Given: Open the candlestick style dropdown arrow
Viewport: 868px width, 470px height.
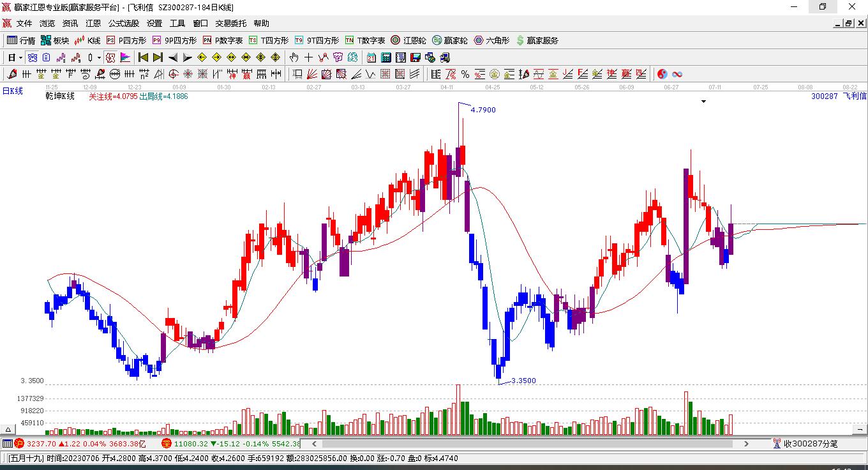Looking at the screenshot, I should click(x=99, y=57).
